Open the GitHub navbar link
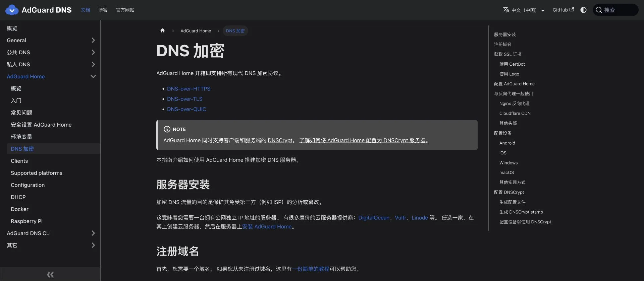Screen dimensions: 644x281 (563, 10)
